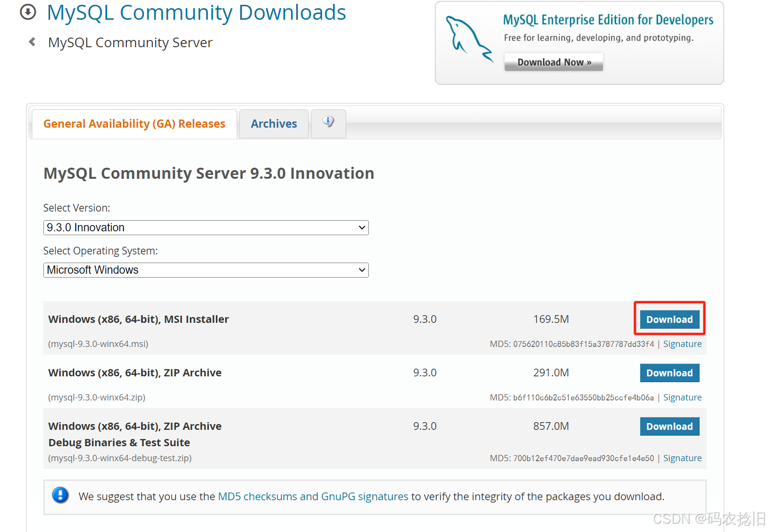Screen dimensions: 768x532
Task: Switch to the Archives tab
Action: coord(274,124)
